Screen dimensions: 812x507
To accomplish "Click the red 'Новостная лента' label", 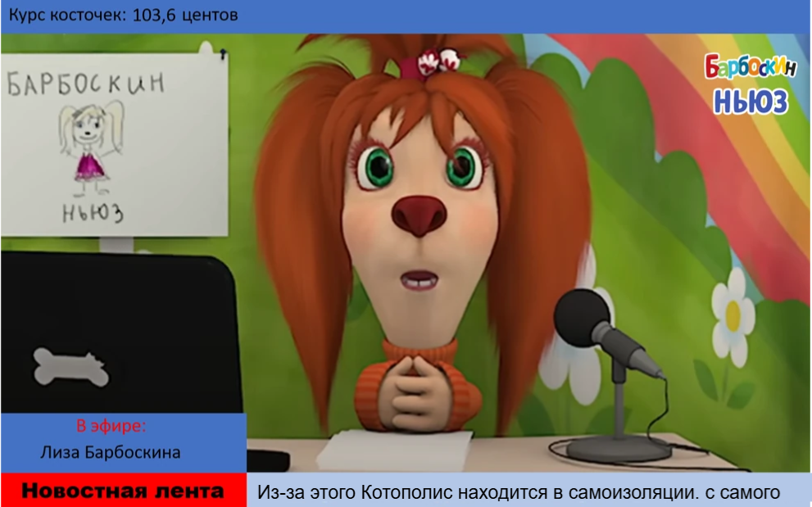I will point(123,490).
